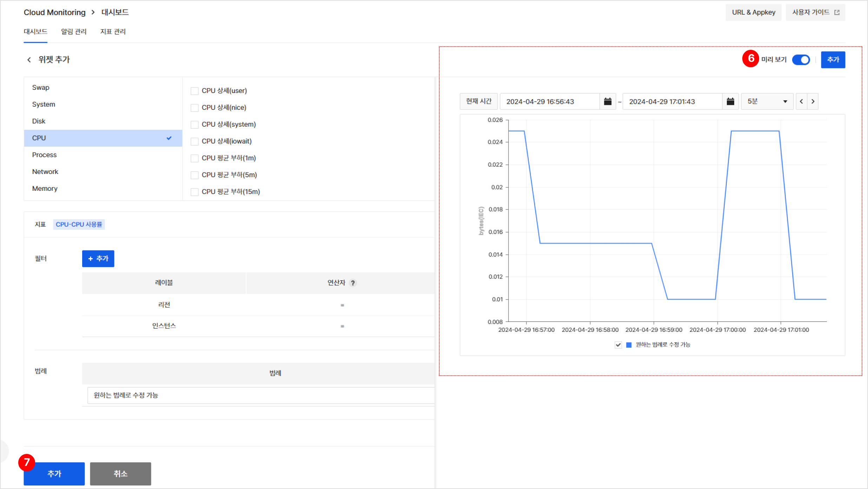Go to next time range arrow
Viewport: 868px width, 489px height.
coord(813,101)
